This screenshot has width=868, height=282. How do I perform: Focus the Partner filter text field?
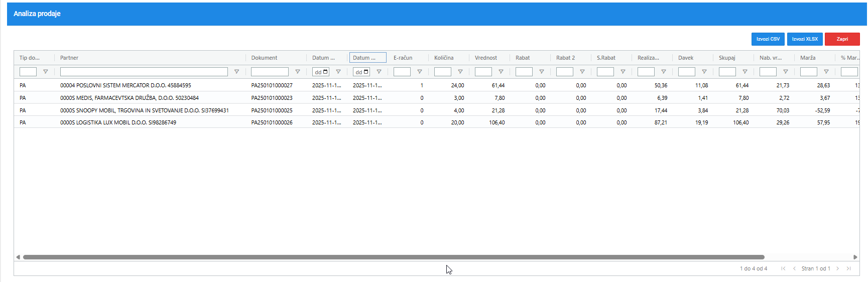144,72
